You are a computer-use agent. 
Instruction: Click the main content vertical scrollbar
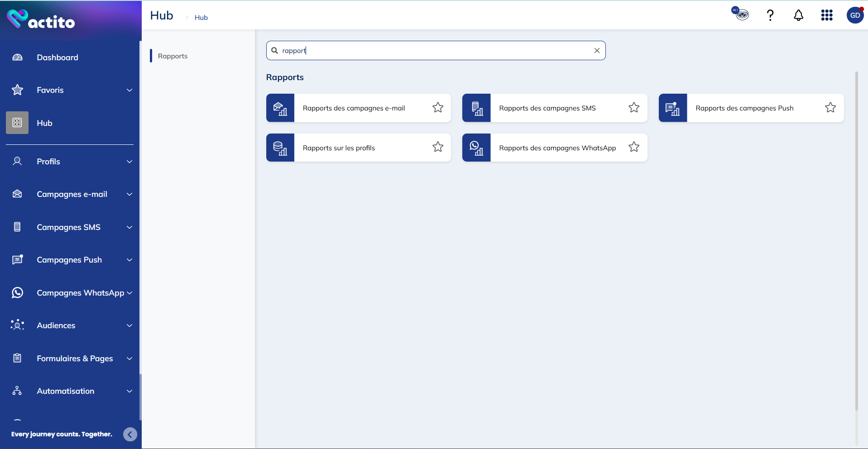856,240
